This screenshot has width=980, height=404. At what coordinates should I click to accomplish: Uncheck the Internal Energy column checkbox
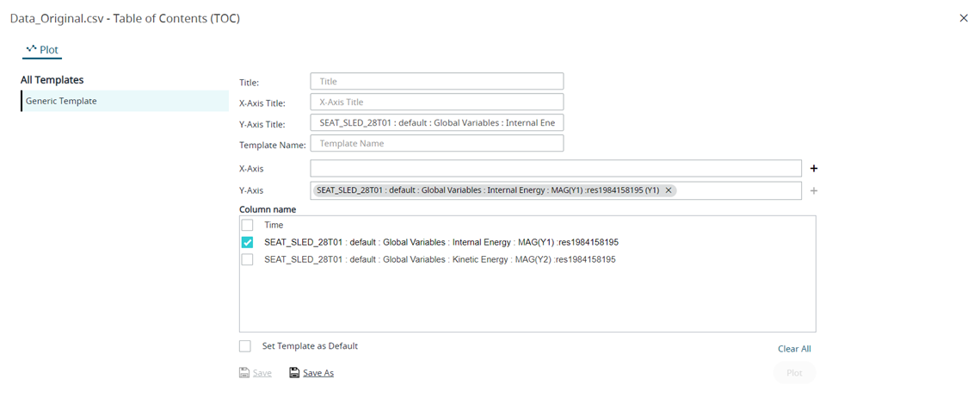coord(248,243)
